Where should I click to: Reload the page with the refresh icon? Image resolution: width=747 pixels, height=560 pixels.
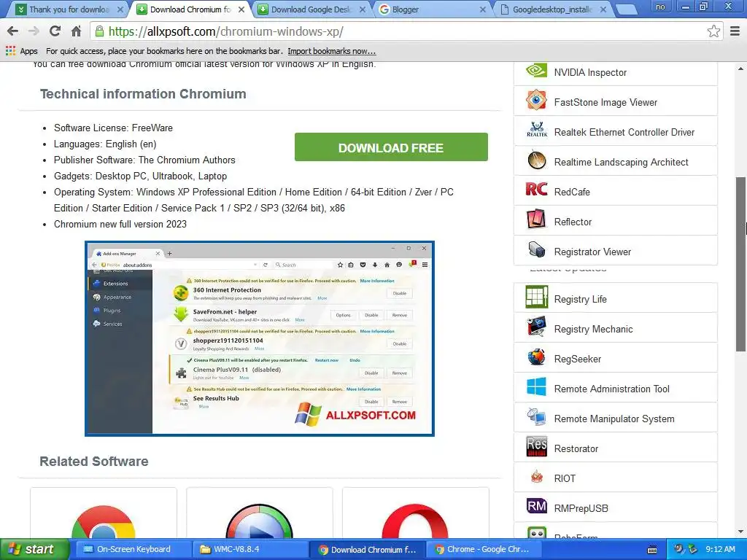(55, 31)
